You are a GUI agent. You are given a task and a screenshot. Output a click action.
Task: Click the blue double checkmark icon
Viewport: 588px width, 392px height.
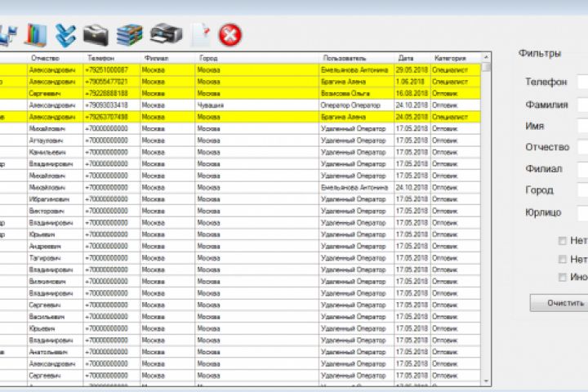(x=65, y=35)
